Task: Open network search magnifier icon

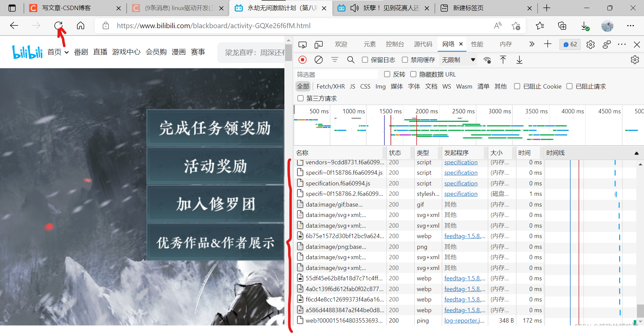Action: [351, 60]
